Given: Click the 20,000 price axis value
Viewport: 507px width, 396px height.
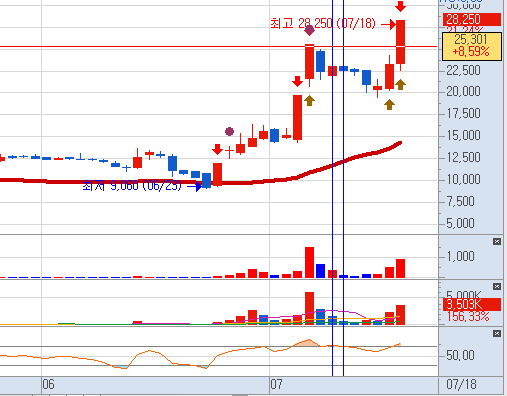Looking at the screenshot, I should (463, 91).
